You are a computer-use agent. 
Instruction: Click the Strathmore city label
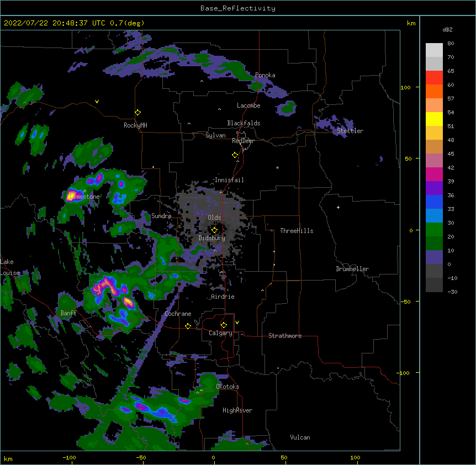[285, 336]
